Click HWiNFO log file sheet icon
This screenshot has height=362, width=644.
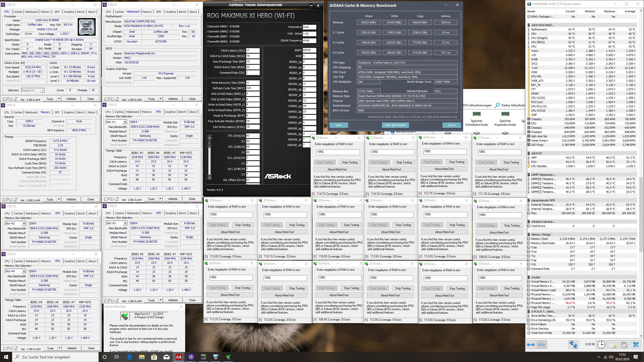point(613,345)
